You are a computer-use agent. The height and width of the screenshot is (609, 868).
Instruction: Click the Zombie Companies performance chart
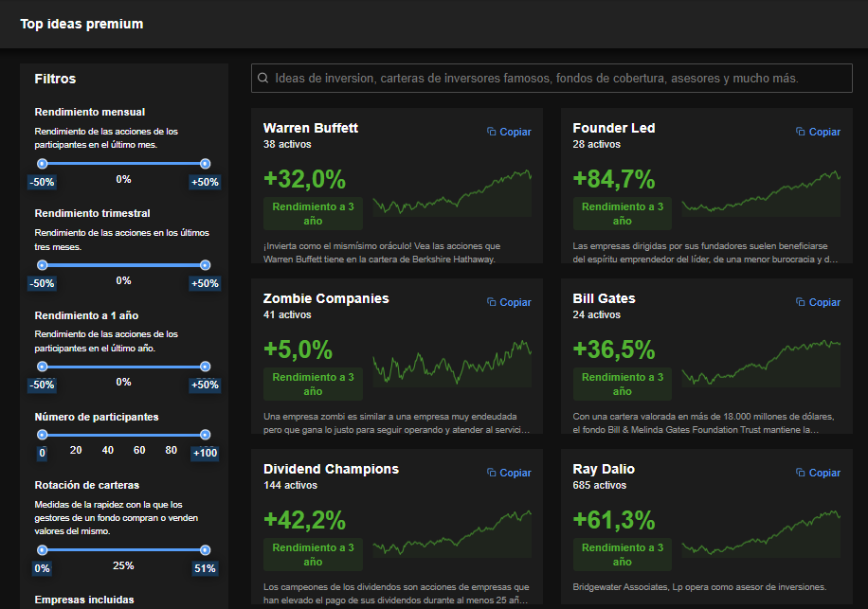452,363
